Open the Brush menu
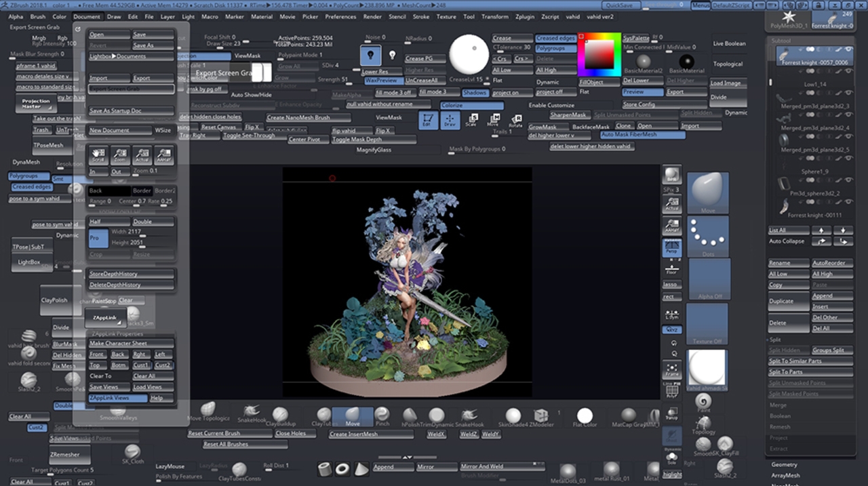 (x=38, y=16)
